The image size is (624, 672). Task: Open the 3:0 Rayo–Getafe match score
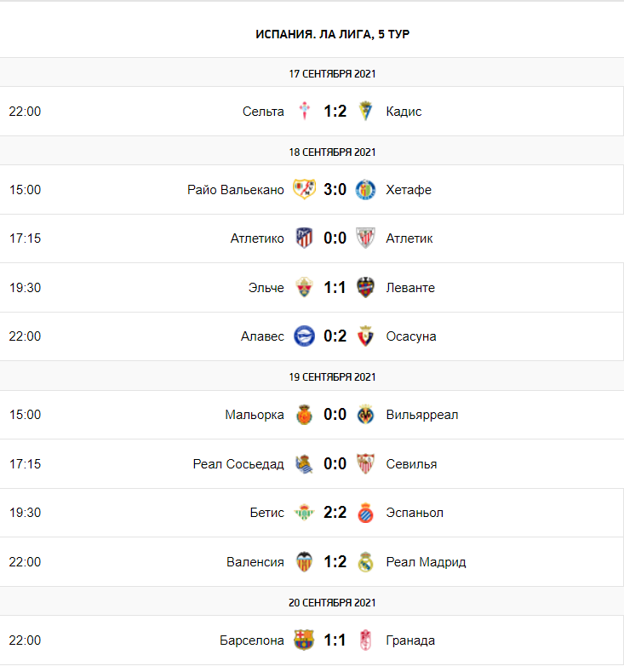[335, 189]
